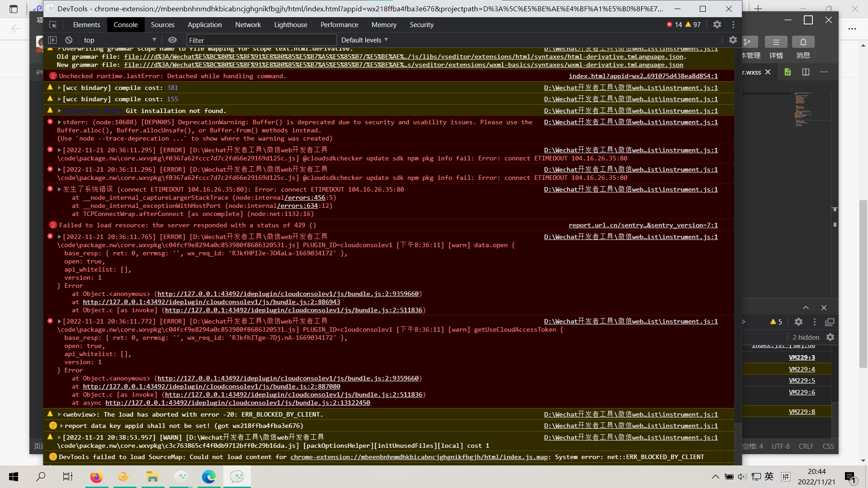Open the three-dot DevTools customize menu
The height and width of the screenshot is (488, 868).
pos(733,25)
